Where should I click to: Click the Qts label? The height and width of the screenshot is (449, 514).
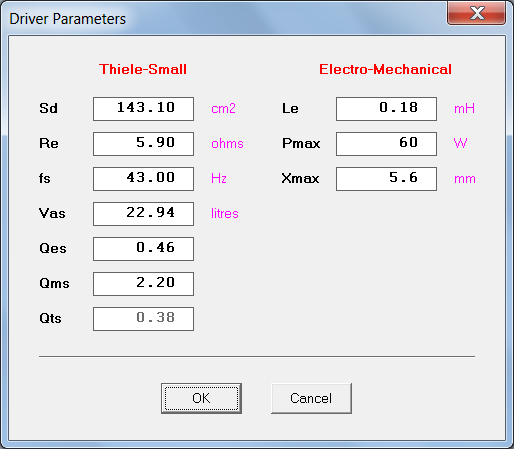tap(50, 318)
